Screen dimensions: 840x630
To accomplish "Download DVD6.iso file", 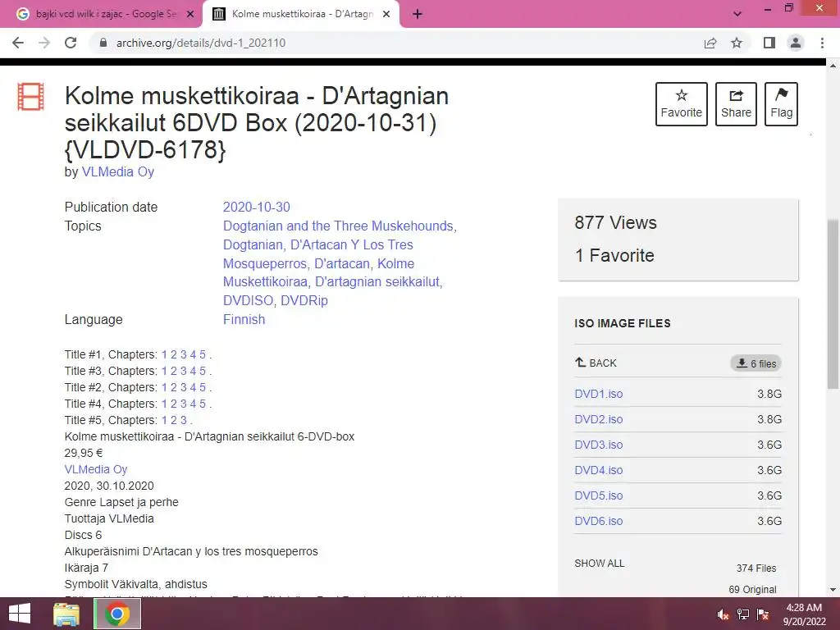I will coord(598,521).
